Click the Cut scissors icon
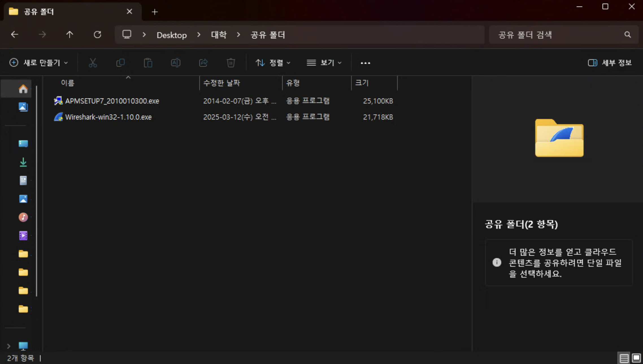 [x=93, y=63]
